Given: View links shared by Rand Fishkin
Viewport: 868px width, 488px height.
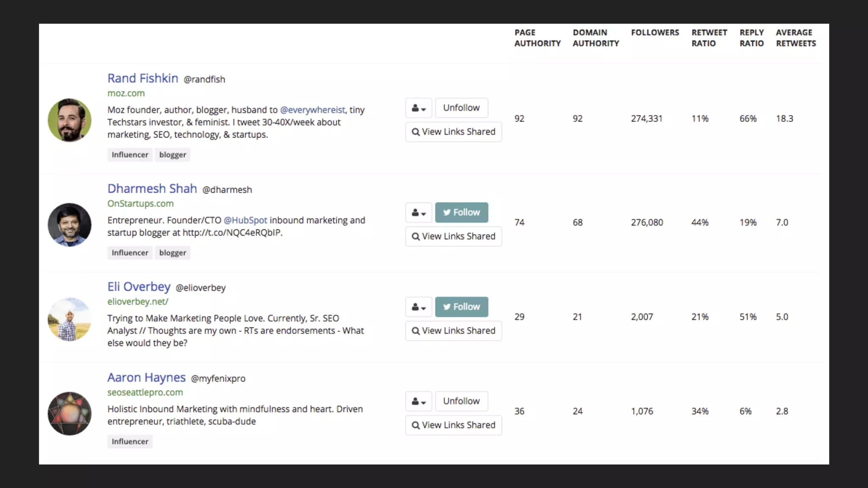Looking at the screenshot, I should point(453,132).
